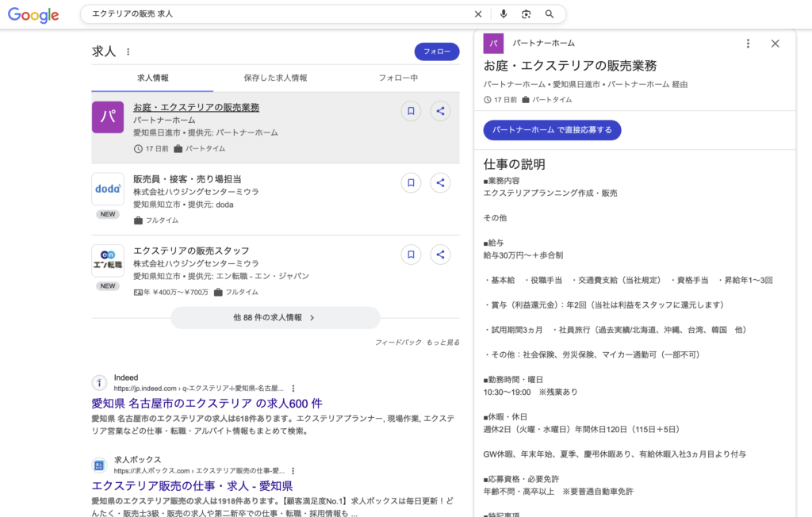Click the NEW badge under doda logo
812x517 pixels.
tap(108, 214)
